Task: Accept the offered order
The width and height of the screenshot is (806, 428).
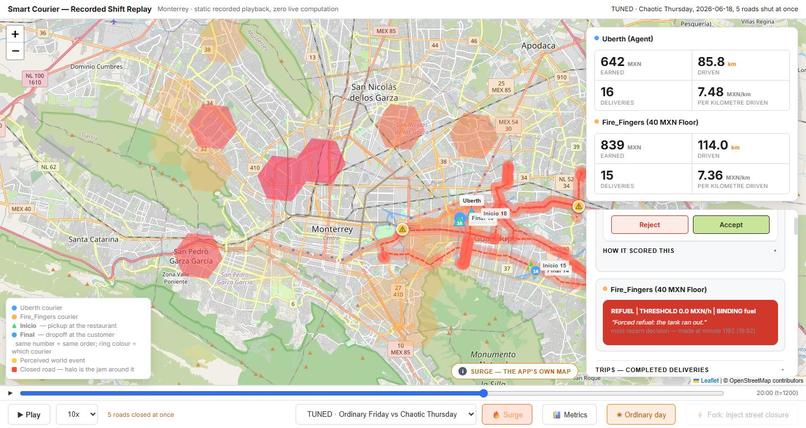Action: click(x=731, y=225)
